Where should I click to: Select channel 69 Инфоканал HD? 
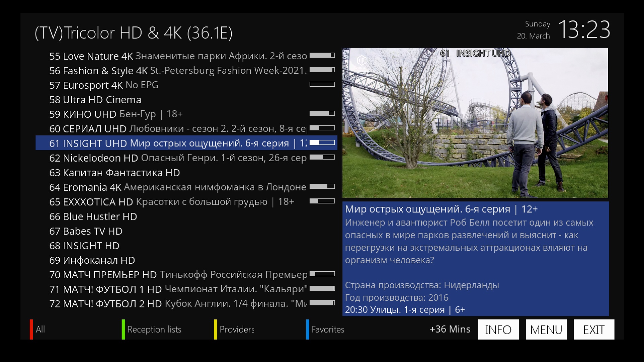tap(186, 260)
